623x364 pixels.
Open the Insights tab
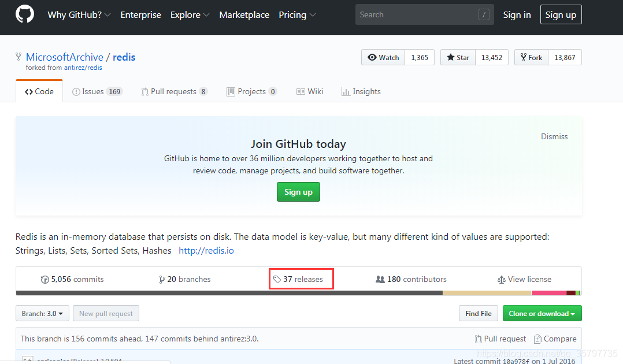point(361,91)
